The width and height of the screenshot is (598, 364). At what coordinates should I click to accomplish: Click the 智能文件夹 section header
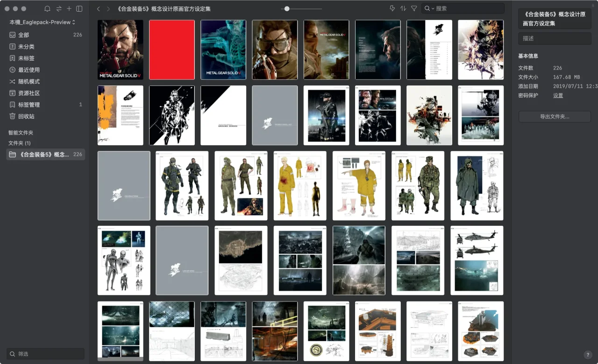point(21,133)
